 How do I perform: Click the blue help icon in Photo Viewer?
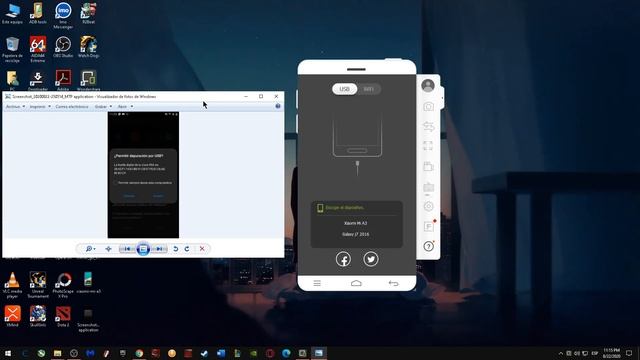[x=278, y=106]
